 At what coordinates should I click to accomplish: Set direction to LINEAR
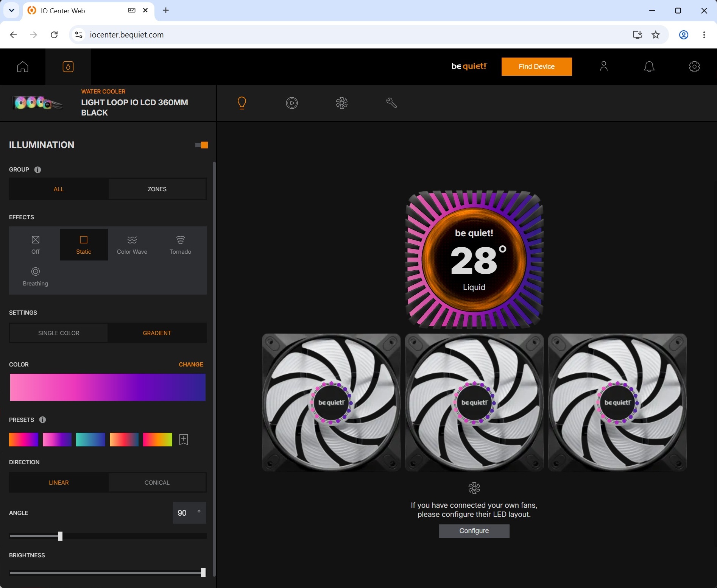[x=59, y=483]
